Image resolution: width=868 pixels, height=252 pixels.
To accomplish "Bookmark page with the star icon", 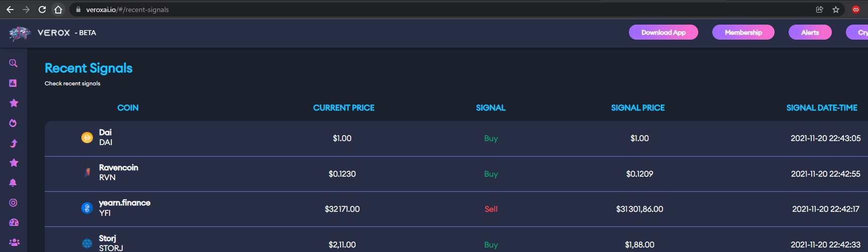I will [836, 10].
